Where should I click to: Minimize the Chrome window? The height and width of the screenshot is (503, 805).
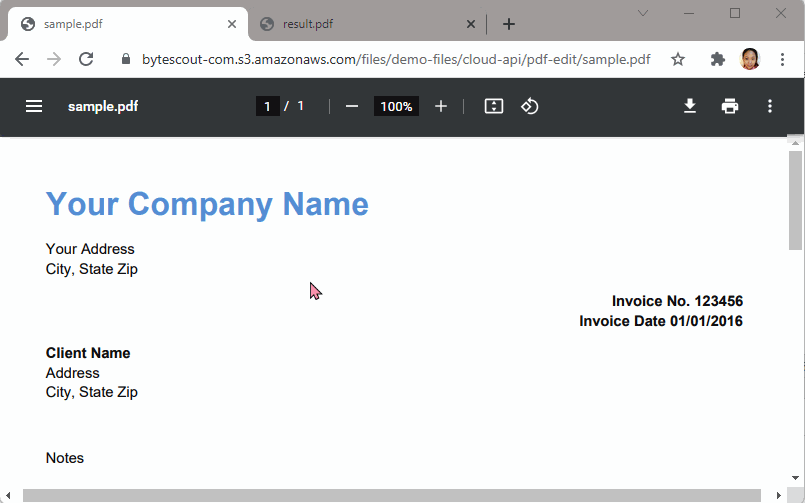(689, 13)
